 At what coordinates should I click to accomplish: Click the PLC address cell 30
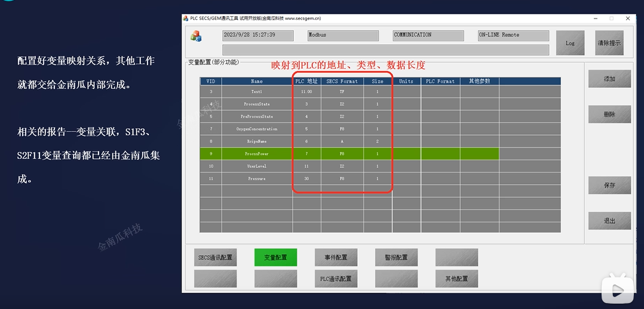coord(307,179)
